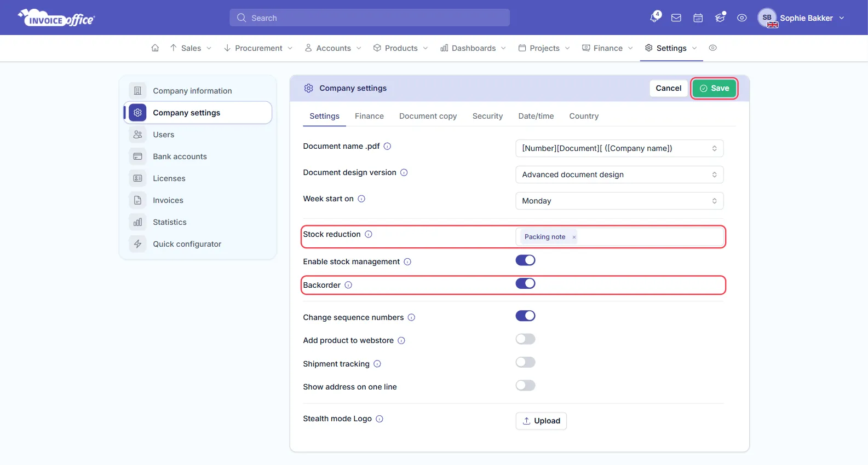Click the Bank accounts card icon
The image size is (868, 465).
pos(137,156)
